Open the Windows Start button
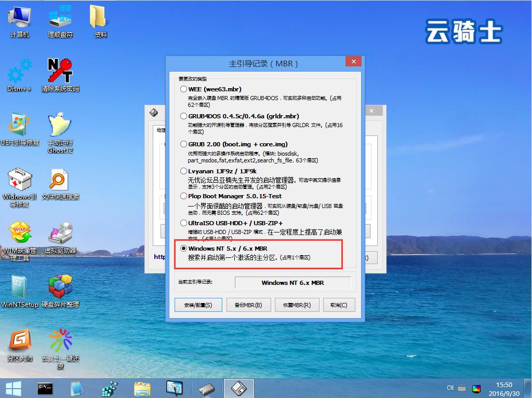The image size is (532, 398). tap(13, 388)
